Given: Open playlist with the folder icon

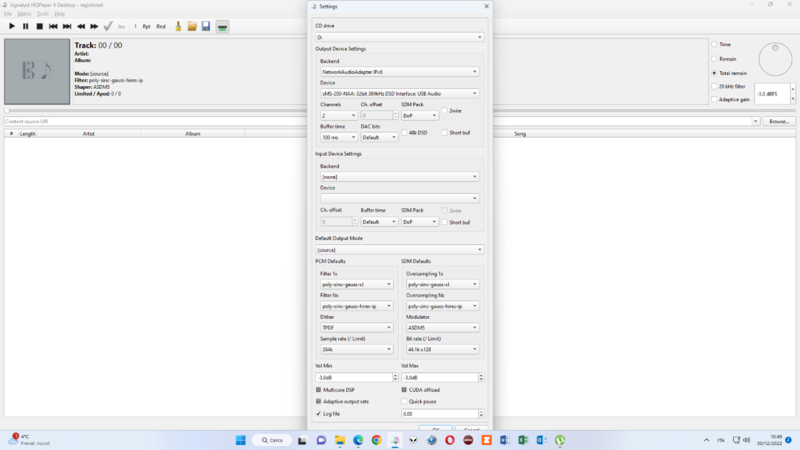Looking at the screenshot, I should pyautogui.click(x=192, y=26).
